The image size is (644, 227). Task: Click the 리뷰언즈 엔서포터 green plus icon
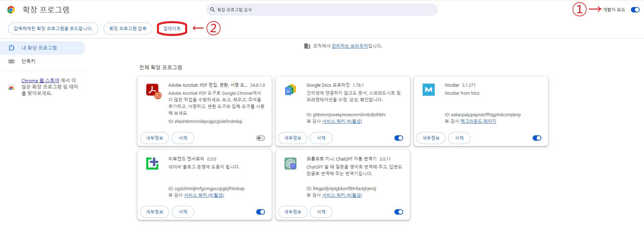pyautogui.click(x=152, y=164)
